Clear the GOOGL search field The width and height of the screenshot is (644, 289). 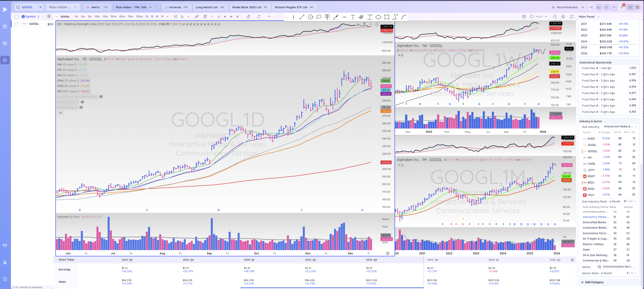40,7
